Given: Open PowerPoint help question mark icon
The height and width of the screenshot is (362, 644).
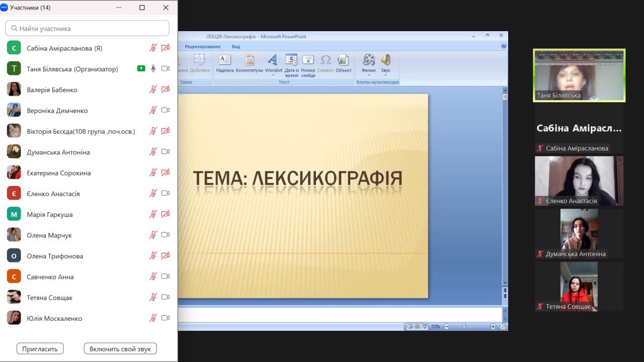Looking at the screenshot, I should coord(504,46).
